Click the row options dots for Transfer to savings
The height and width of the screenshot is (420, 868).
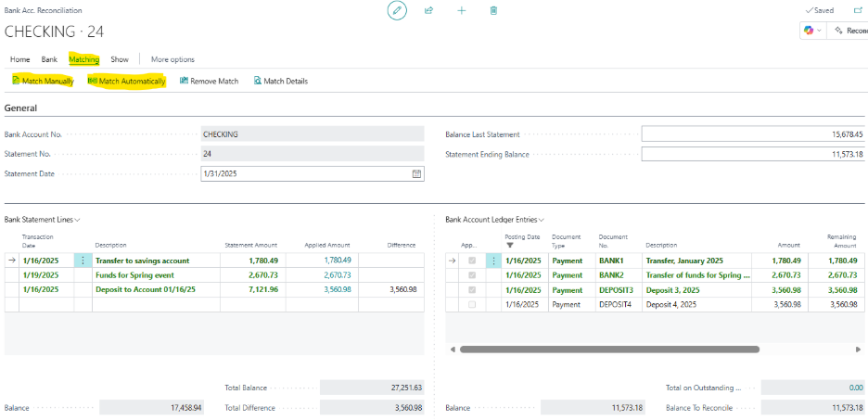pos(83,261)
